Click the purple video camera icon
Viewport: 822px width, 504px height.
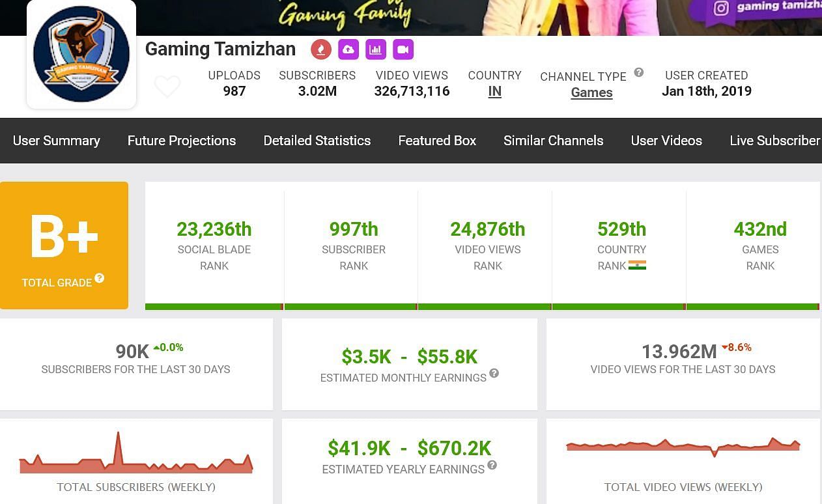[x=403, y=49]
